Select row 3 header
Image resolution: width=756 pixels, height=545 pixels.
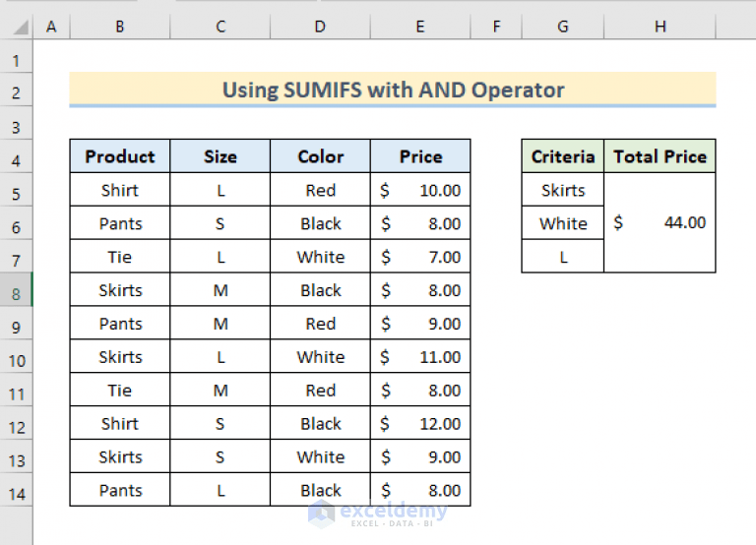(x=16, y=123)
